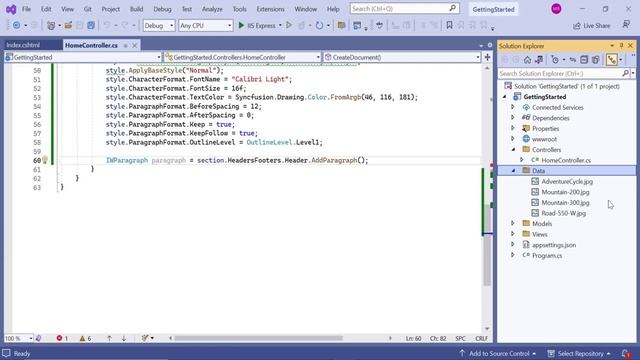Start debugging with IIS Express
The width and height of the screenshot is (640, 360).
(x=258, y=25)
